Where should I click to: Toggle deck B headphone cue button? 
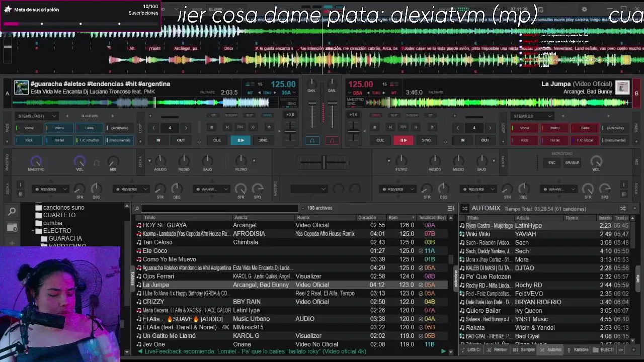332,140
